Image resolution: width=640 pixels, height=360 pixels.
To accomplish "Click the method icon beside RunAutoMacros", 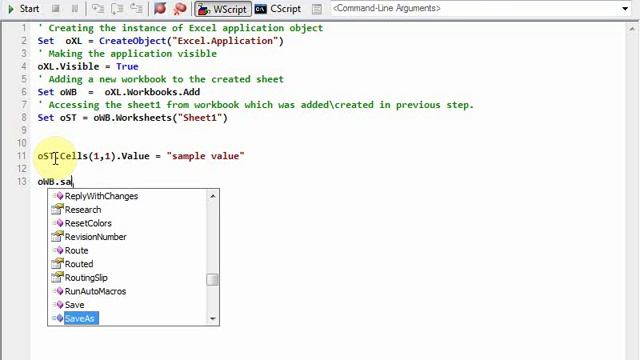I will 58,291.
